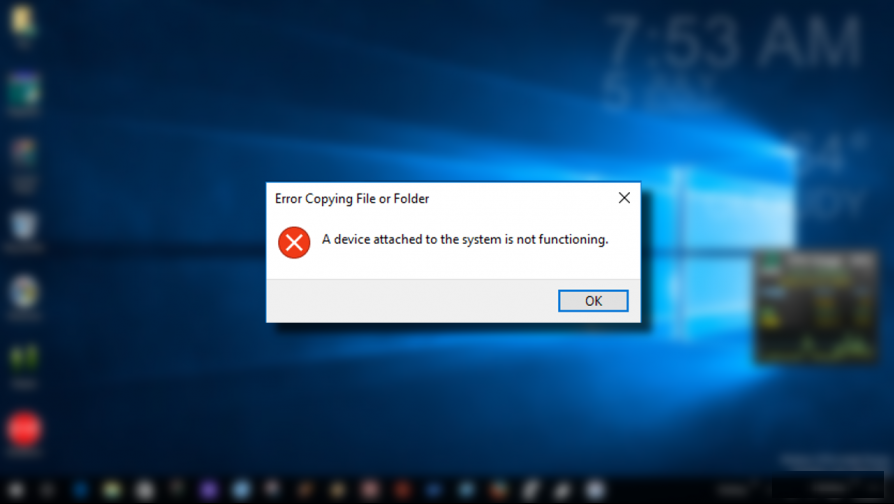Close the Error Copying File or Folder dialog
The image size is (894, 504).
tap(624, 197)
